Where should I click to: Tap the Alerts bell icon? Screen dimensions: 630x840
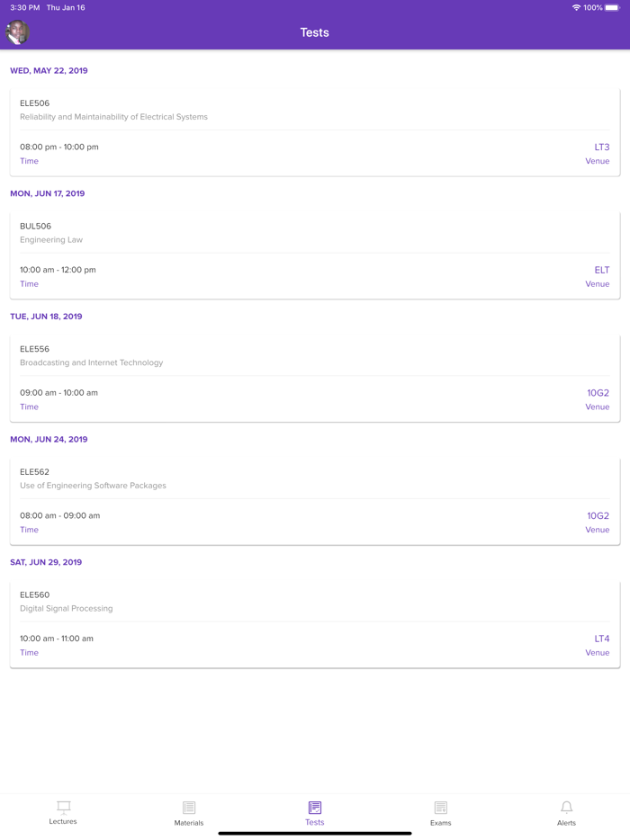point(566,808)
